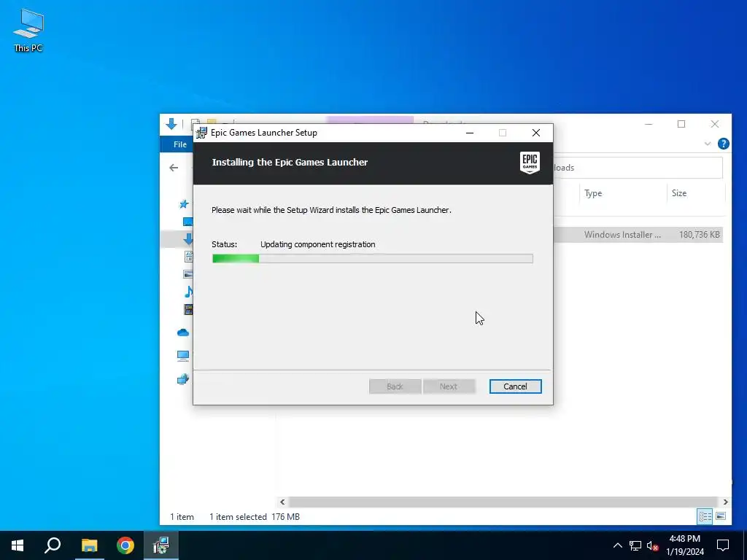Click the installer icon in Setup title bar
Image resolution: width=747 pixels, height=560 pixels.
pos(201,133)
